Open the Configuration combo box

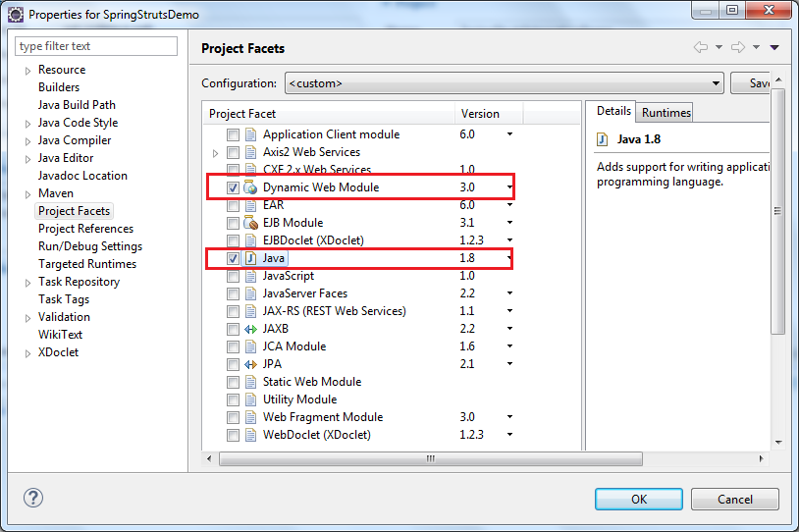pos(504,83)
